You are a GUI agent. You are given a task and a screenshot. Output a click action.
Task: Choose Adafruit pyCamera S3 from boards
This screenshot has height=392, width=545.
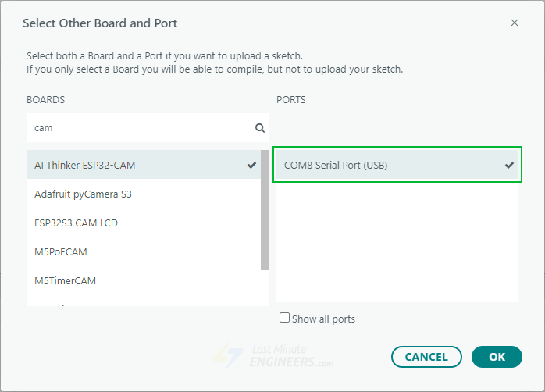click(84, 194)
